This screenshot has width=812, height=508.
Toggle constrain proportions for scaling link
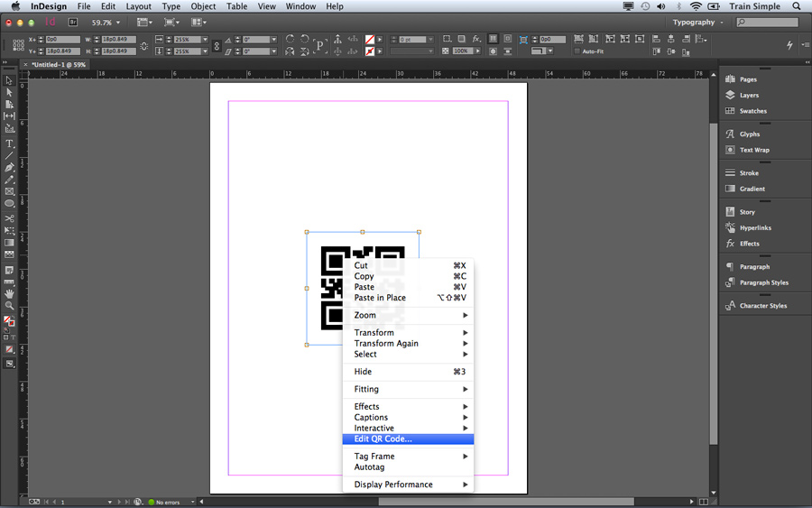[x=217, y=46]
